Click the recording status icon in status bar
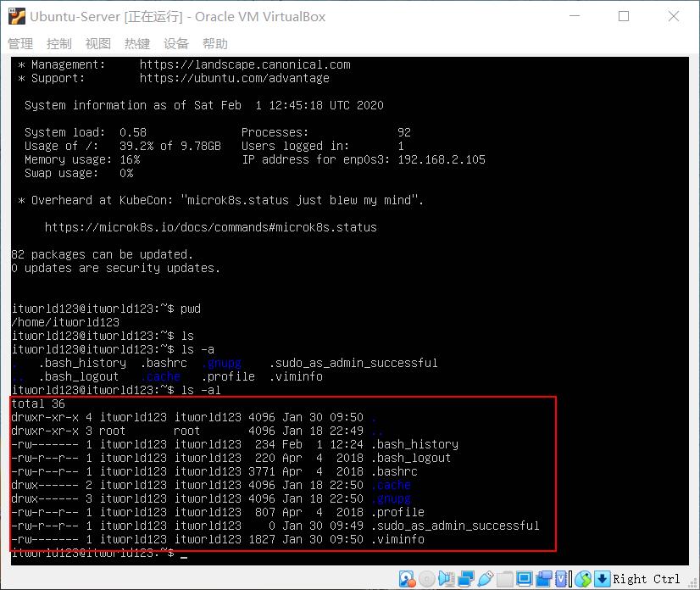The width and height of the screenshot is (700, 590). [542, 578]
